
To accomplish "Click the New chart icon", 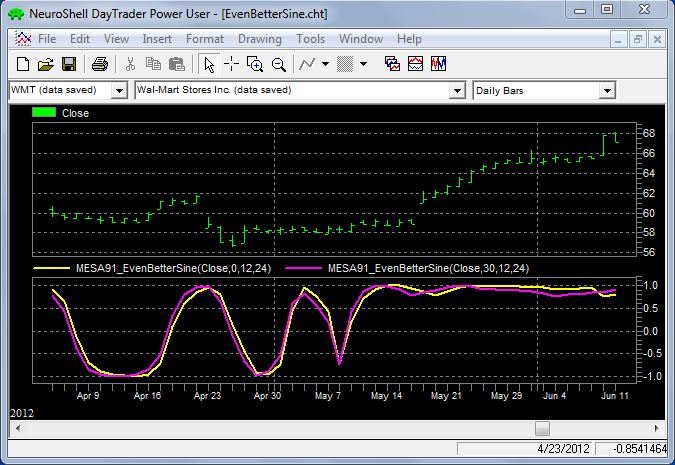I will click(x=22, y=64).
